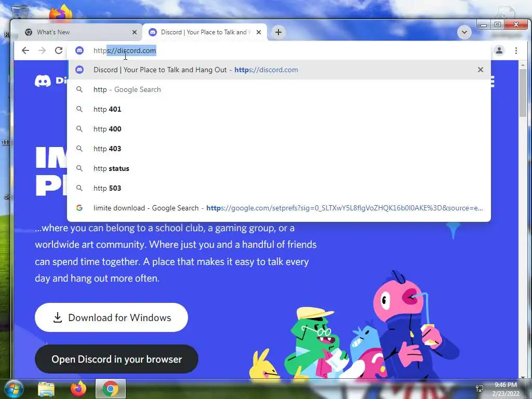The width and height of the screenshot is (532, 399).
Task: Click the Google icon in the last suggestion
Action: pos(79,208)
